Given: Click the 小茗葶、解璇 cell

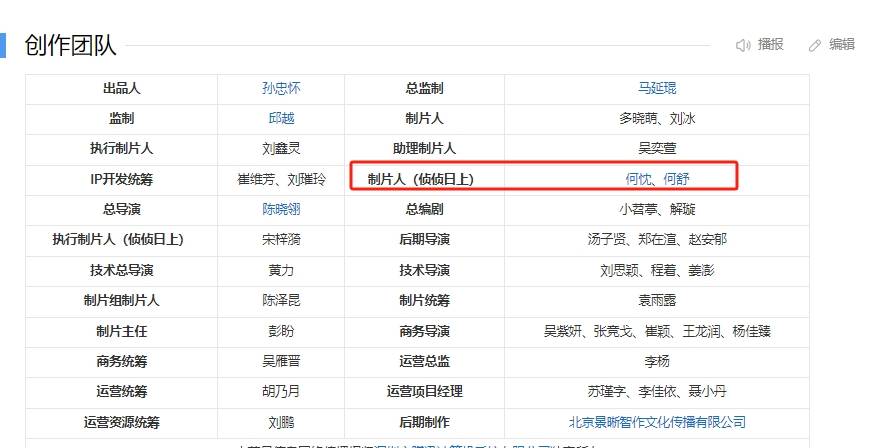Looking at the screenshot, I should (657, 209).
